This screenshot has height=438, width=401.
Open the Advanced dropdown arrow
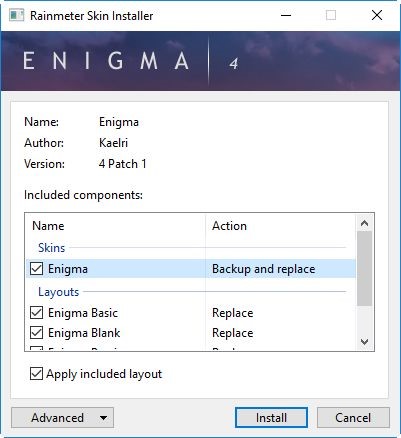pyautogui.click(x=104, y=418)
